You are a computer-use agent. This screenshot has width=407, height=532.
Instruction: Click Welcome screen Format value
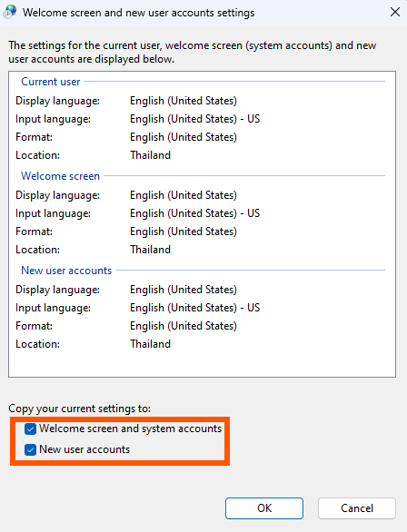pos(184,232)
